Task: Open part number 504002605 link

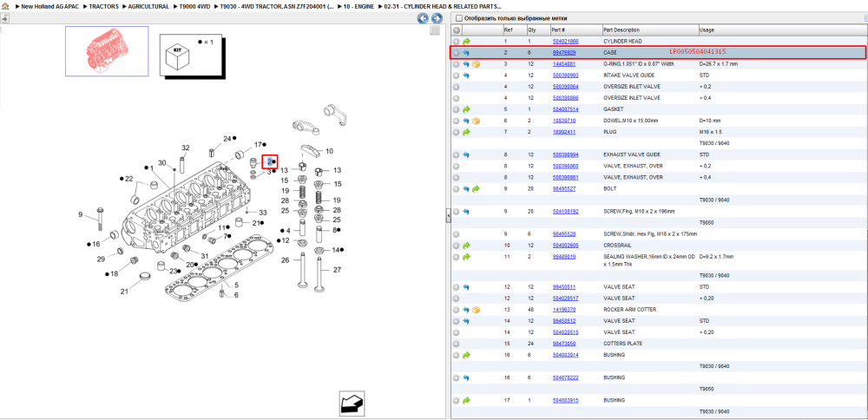Action: click(x=565, y=245)
